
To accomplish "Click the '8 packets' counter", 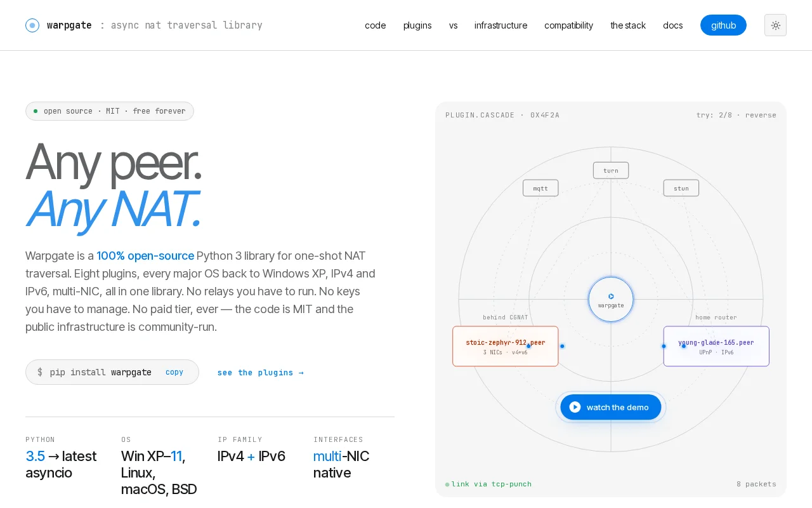I will (x=756, y=484).
